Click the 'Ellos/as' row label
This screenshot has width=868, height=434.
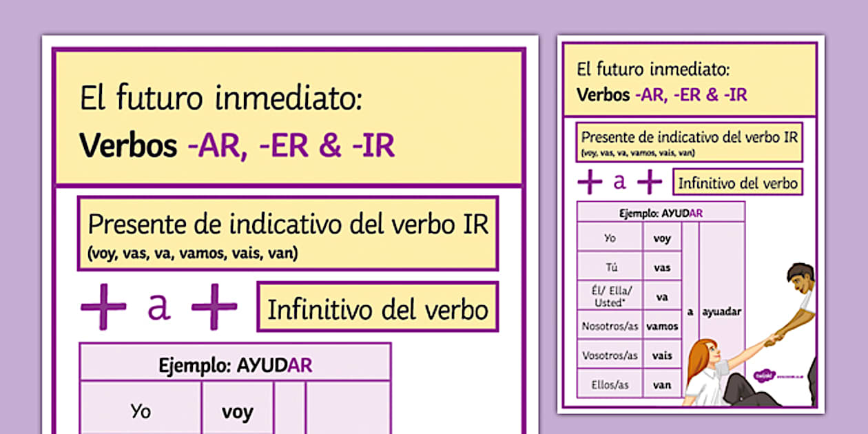pyautogui.click(x=610, y=385)
